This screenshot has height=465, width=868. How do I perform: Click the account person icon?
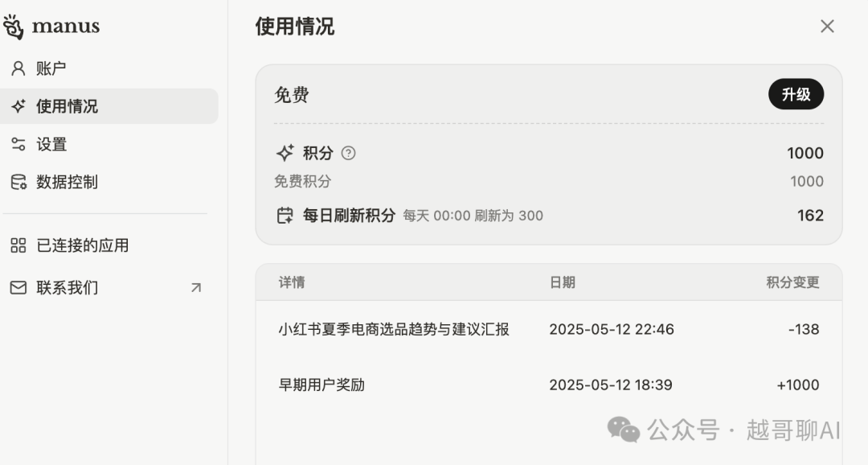18,68
